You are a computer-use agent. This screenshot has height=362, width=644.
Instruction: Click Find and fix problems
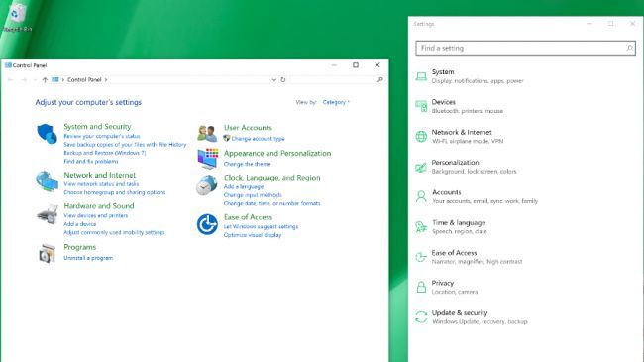pyautogui.click(x=91, y=162)
